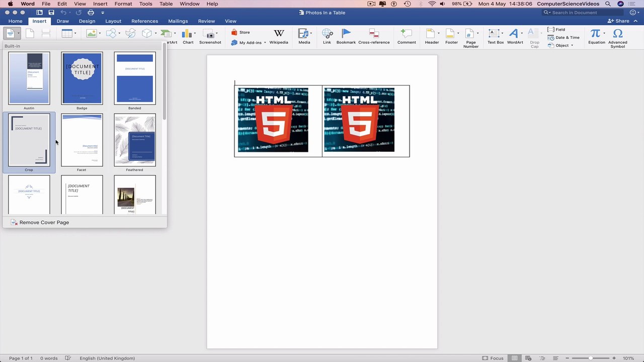Open the Header dropdown arrow
This screenshot has height=362, width=644.
pos(439,34)
